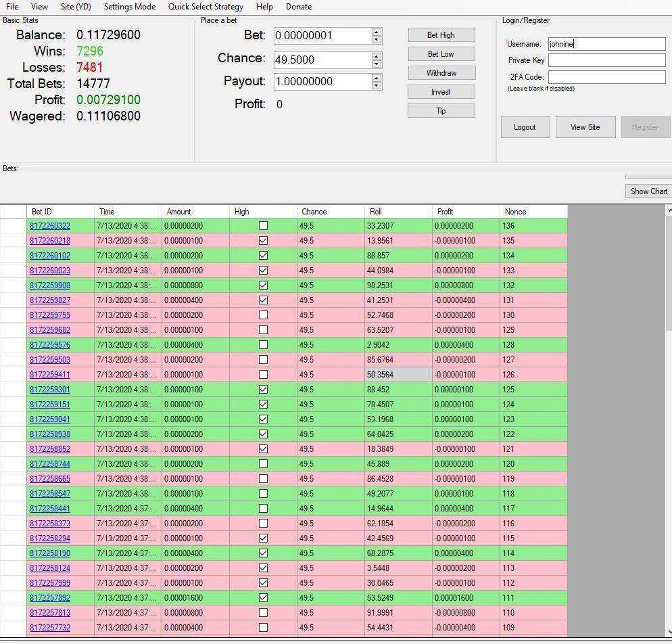Increase Bet amount with up spinner arrow
This screenshot has width=672, height=644.
[x=377, y=32]
